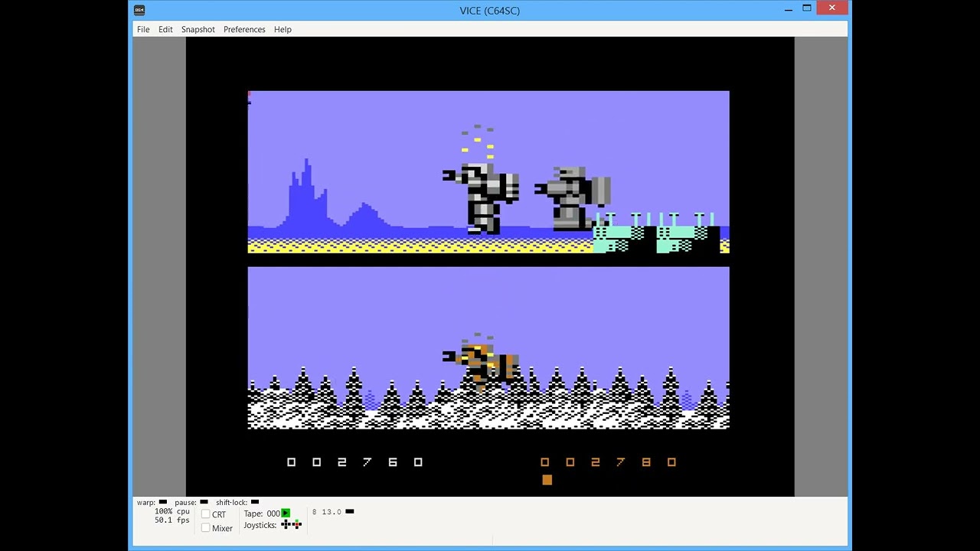Click the drive 8 activity LED

(350, 511)
